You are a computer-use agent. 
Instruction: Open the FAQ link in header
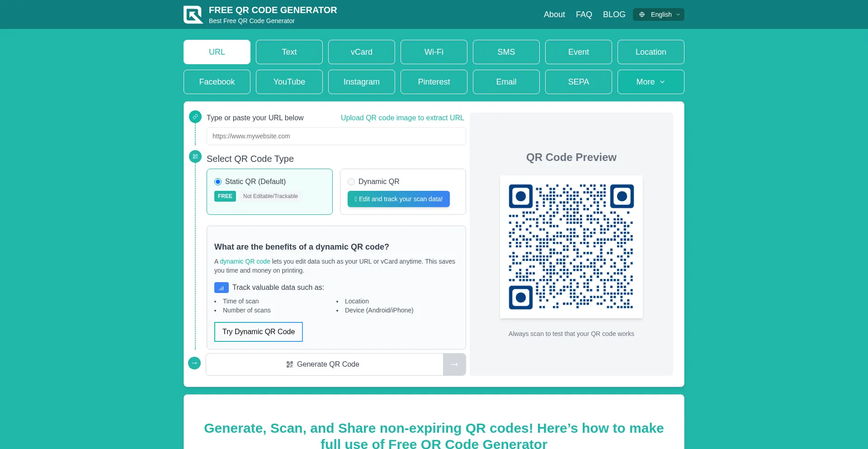coord(584,14)
